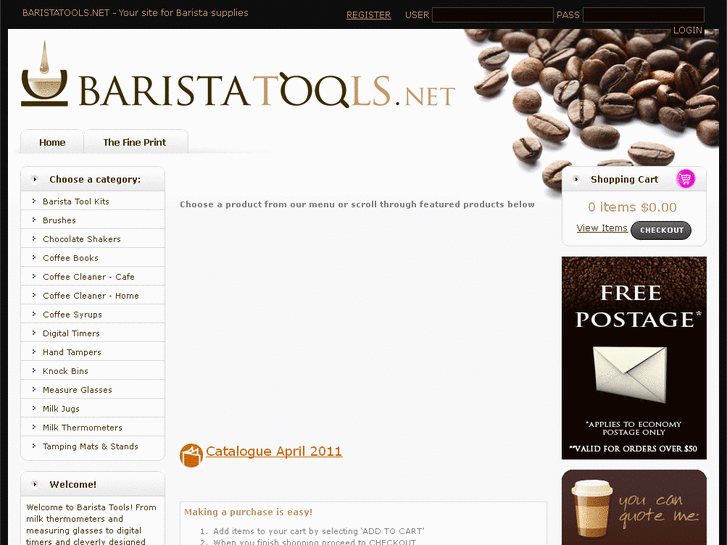This screenshot has width=727, height=545.
Task: Click the CHECKOUT button
Action: coord(661,230)
